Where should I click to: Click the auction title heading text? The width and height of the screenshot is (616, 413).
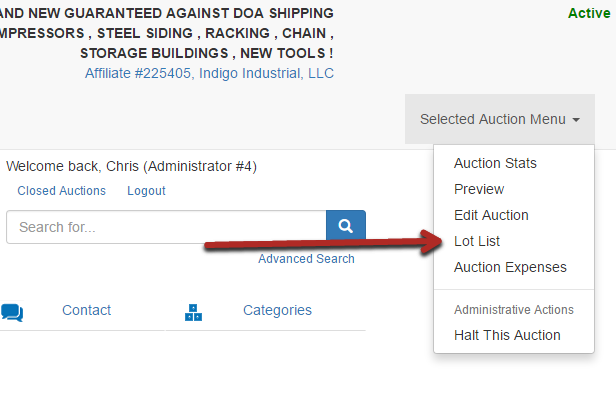pos(167,33)
